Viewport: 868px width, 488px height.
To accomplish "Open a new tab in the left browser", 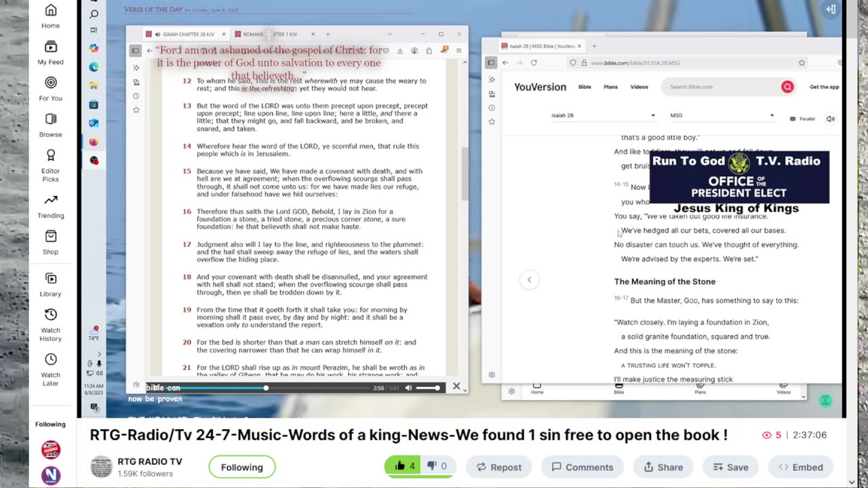I will tap(328, 34).
